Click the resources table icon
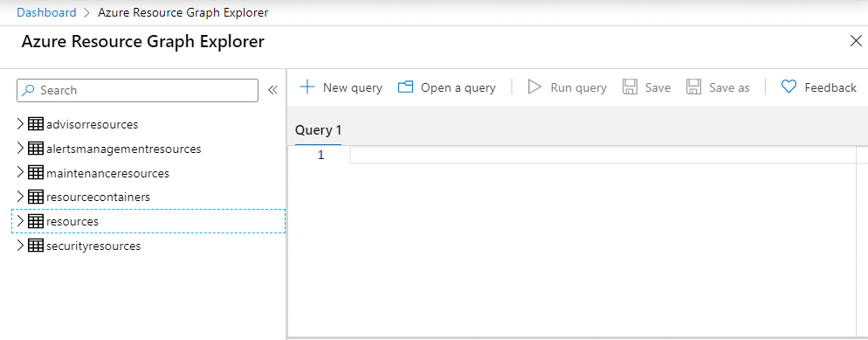The height and width of the screenshot is (340, 868). tap(36, 221)
